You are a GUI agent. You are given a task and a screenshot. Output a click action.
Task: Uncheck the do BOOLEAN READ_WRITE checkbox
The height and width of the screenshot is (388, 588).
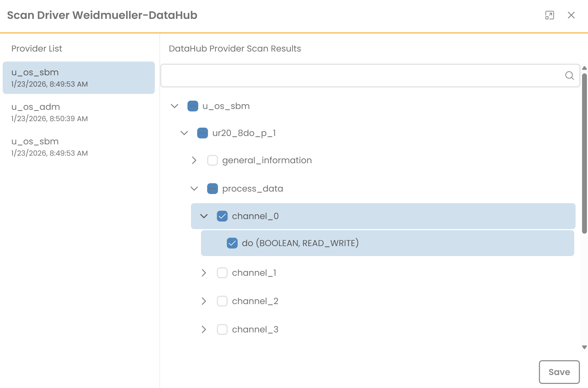click(232, 243)
